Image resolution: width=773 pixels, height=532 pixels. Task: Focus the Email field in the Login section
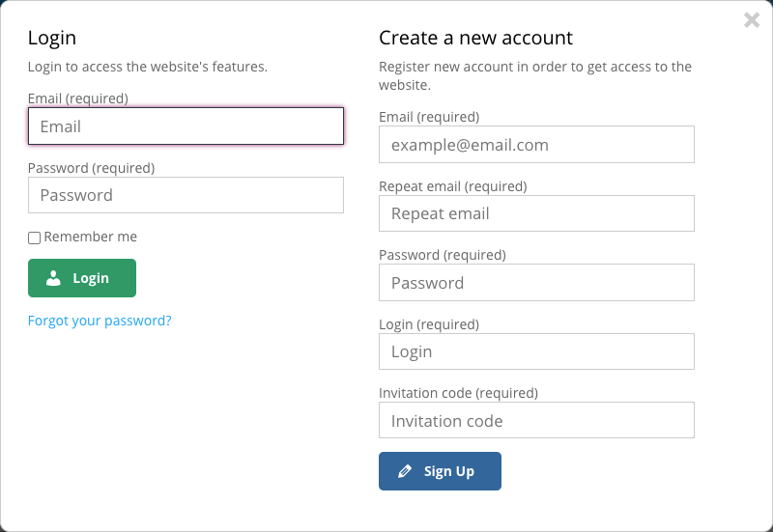point(186,126)
